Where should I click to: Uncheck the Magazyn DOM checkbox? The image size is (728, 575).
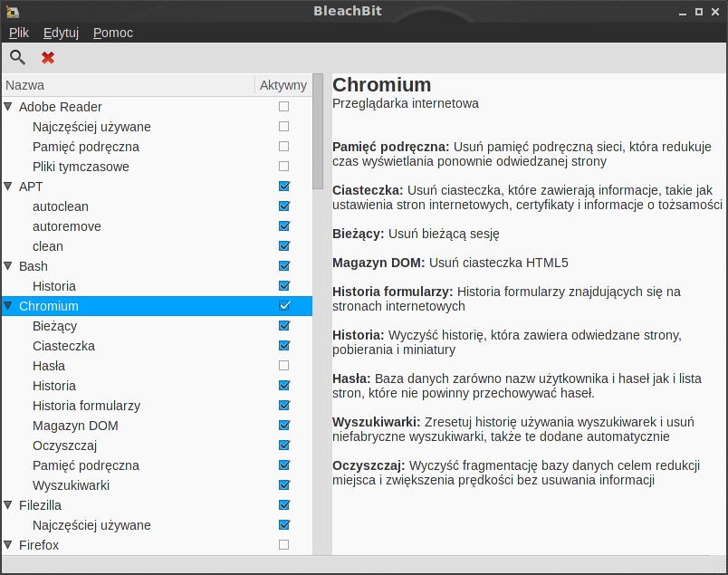(283, 426)
